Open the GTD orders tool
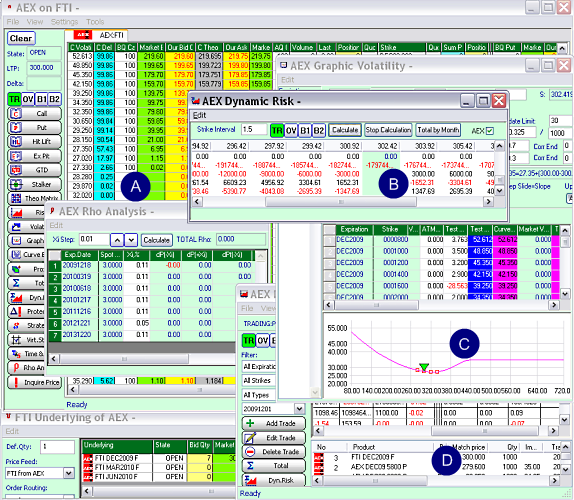The width and height of the screenshot is (574, 500). pos(34,170)
